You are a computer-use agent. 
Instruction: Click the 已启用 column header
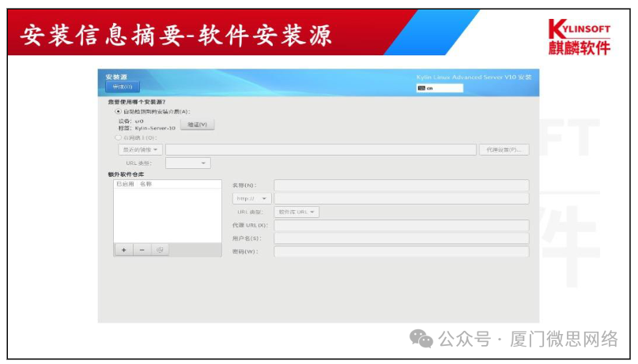pos(125,184)
